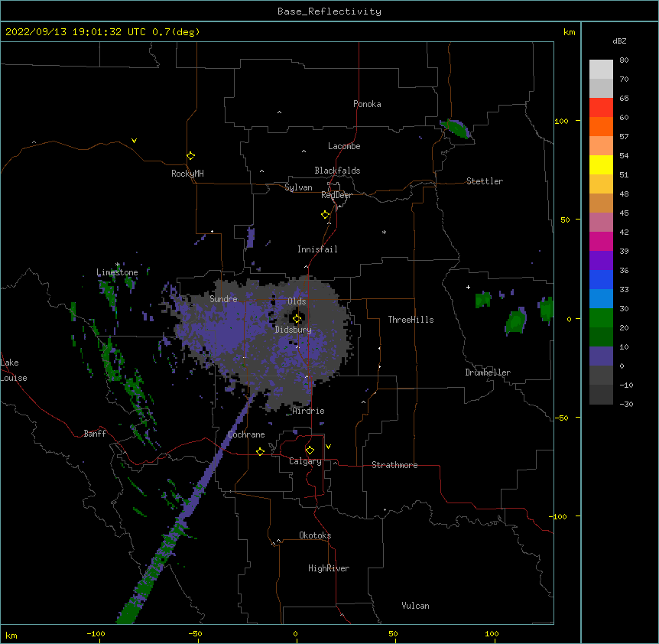The image size is (659, 644).
Task: Click the white asterisk marker east of Innisfail
Action: (384, 232)
